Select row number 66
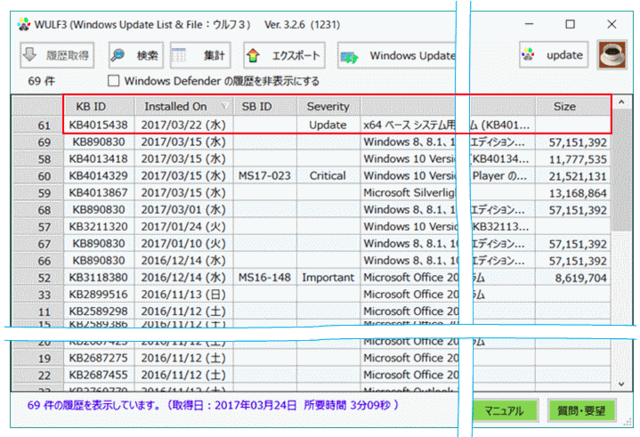This screenshot has width=640, height=437. 38,261
